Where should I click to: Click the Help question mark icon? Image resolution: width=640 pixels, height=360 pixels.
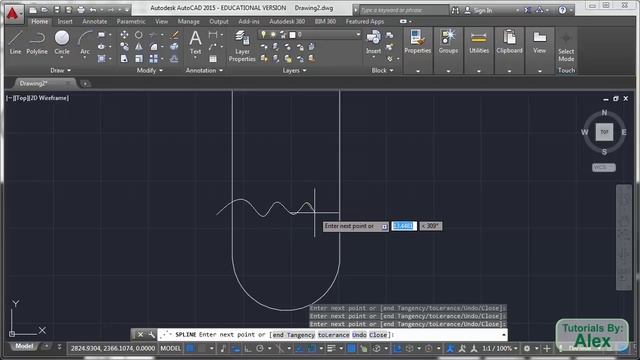[562, 10]
